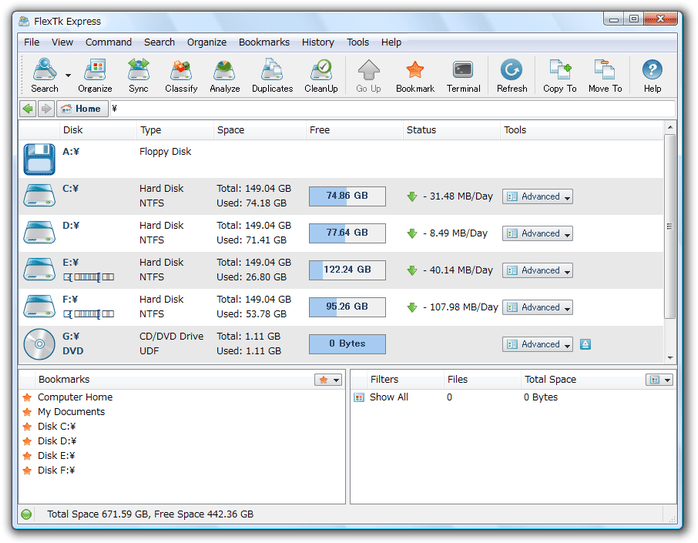
Task: Open Computer Home bookmark
Action: click(75, 397)
